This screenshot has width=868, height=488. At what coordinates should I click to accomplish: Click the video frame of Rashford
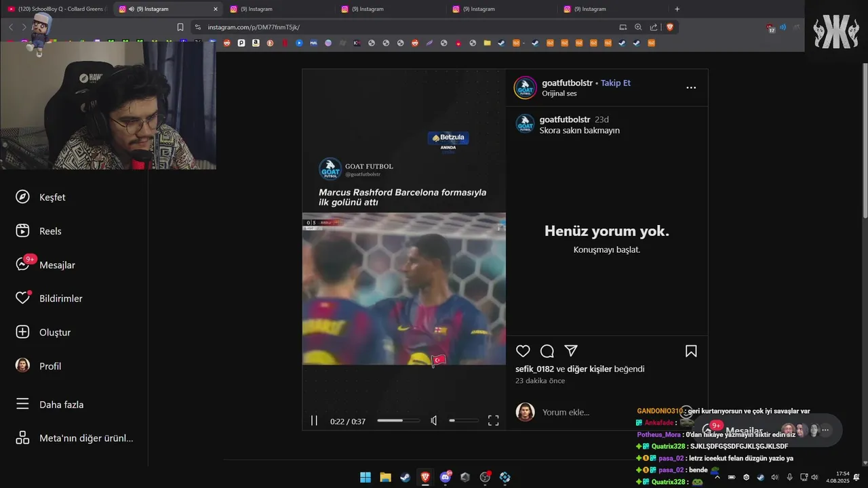[403, 289]
